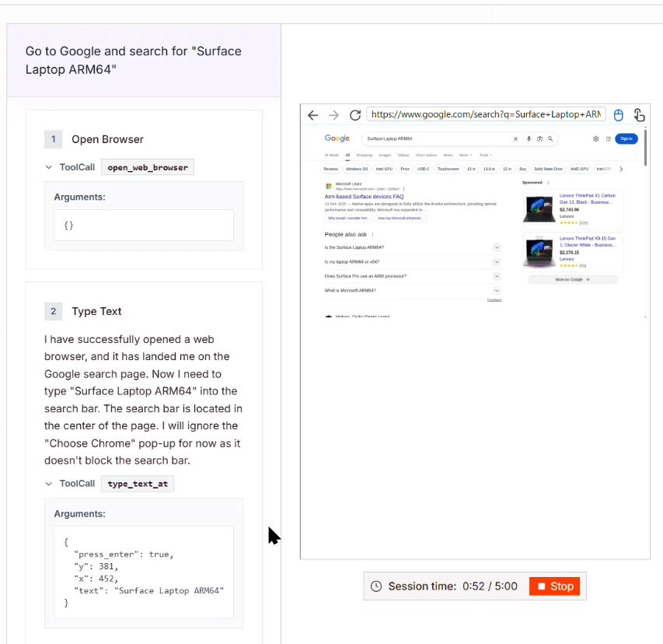Click the Reviews filter chip

(330, 169)
